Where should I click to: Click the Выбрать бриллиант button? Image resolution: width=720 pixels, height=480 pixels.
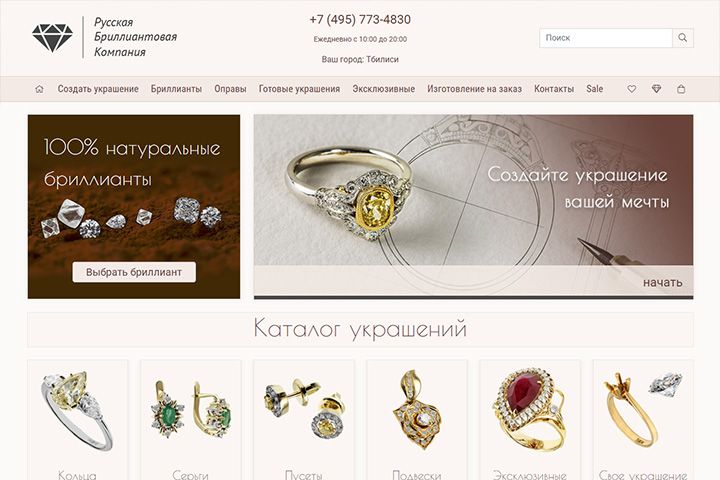(x=134, y=272)
